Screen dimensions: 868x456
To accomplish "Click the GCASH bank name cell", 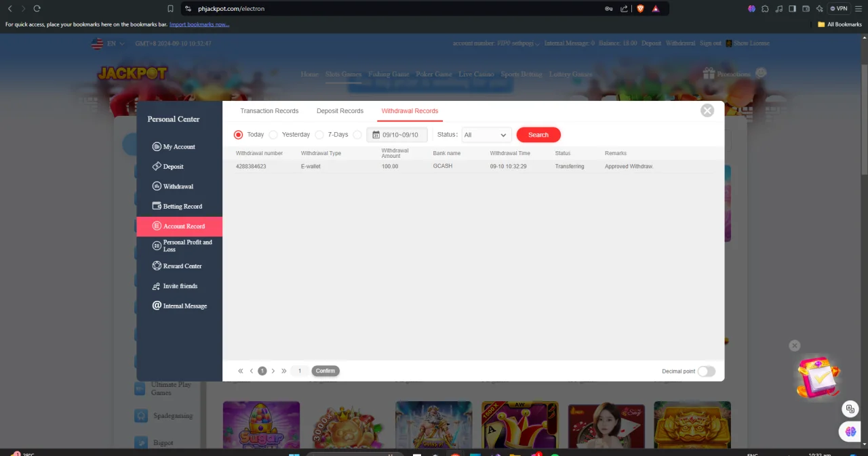I will (443, 167).
